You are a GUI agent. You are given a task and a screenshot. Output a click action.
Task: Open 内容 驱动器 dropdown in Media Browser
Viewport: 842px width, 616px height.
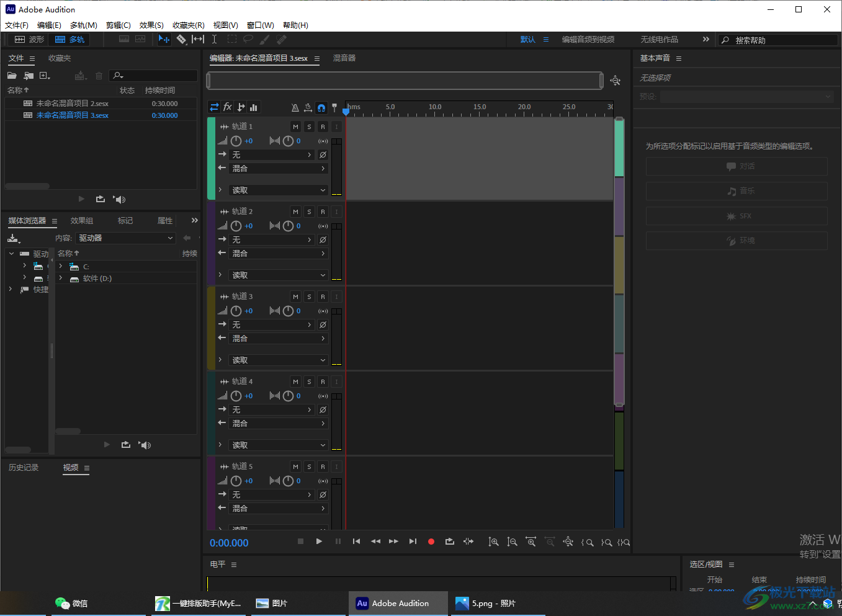[x=126, y=238]
